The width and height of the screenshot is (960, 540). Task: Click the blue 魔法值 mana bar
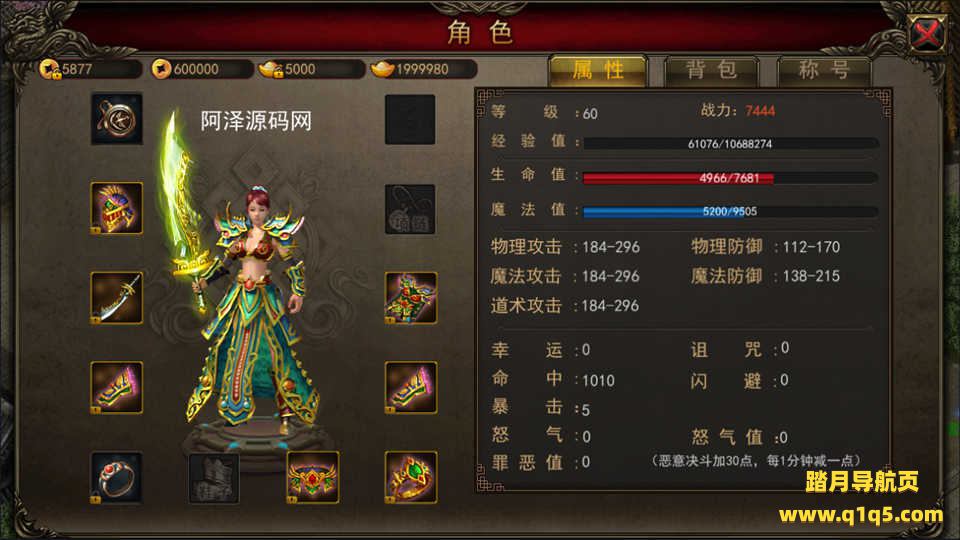[x=730, y=211]
